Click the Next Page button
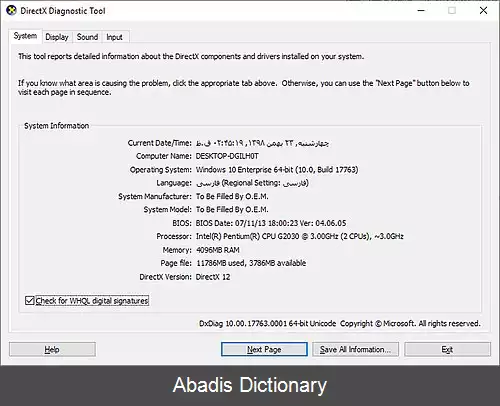 coord(264,349)
